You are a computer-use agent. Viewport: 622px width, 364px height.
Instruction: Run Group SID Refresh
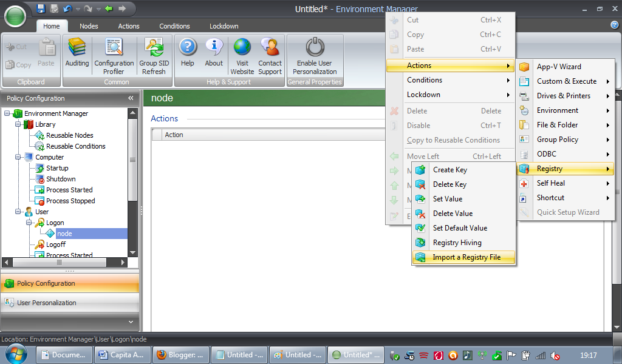click(x=154, y=55)
